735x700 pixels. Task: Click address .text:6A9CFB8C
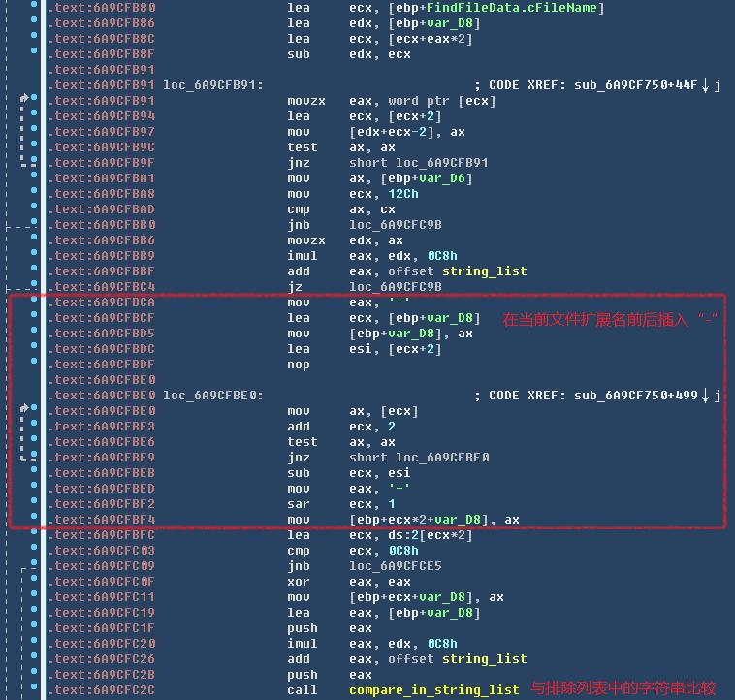click(102, 39)
